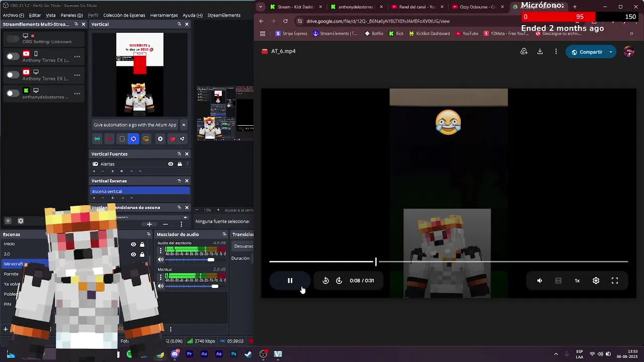Open OBS Archivo menu
The height and width of the screenshot is (362, 644).
pyautogui.click(x=13, y=15)
